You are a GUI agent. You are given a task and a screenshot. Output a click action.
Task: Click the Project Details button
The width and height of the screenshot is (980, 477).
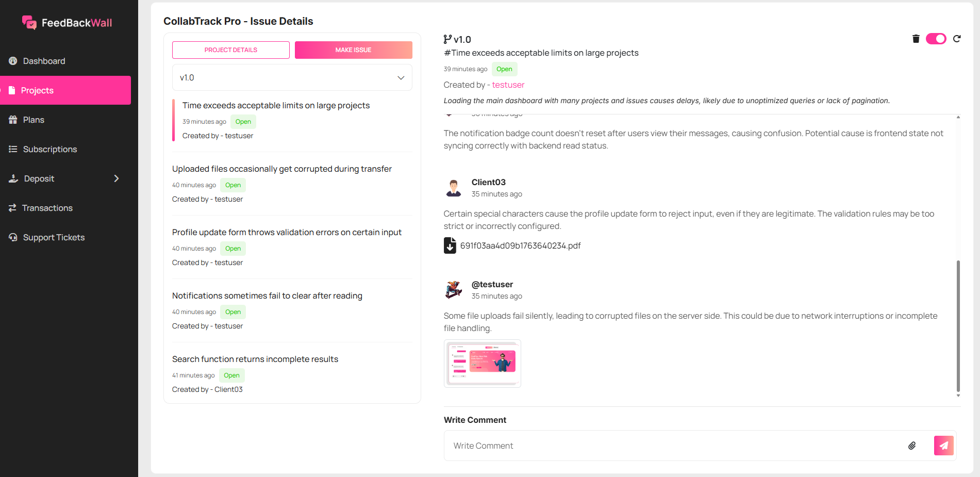(230, 50)
